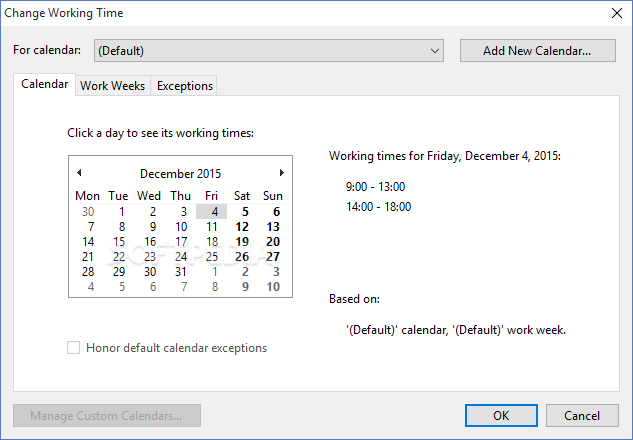Switch to the Exceptions tab
The height and width of the screenshot is (440, 633).
185,86
